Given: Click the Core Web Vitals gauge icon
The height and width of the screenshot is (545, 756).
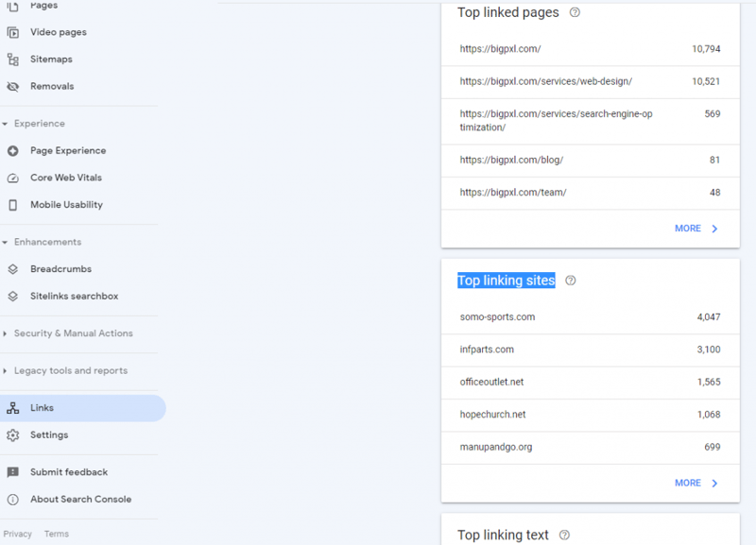Looking at the screenshot, I should [12, 178].
